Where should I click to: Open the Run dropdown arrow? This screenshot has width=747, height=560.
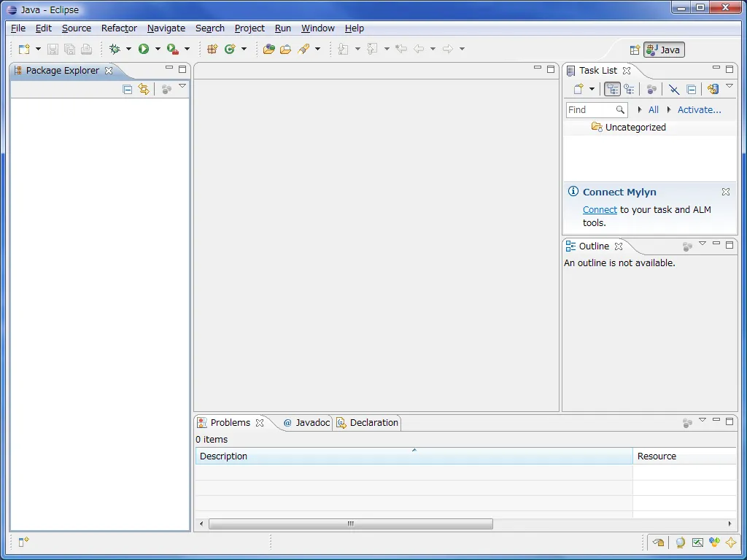tap(158, 49)
